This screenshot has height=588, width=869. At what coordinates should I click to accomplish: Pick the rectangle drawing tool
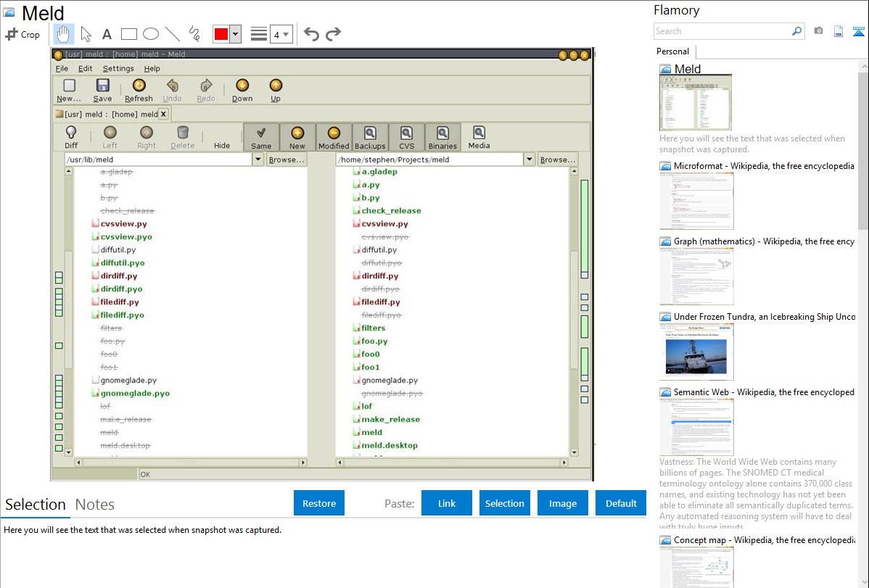(x=128, y=34)
